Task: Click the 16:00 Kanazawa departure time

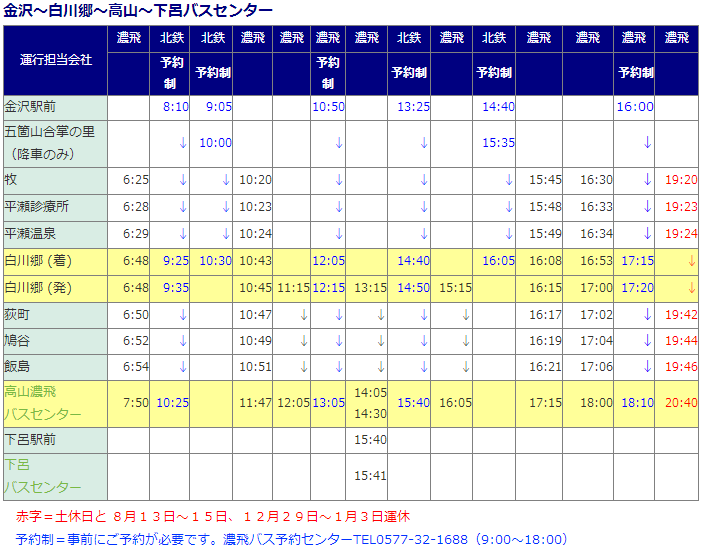Action: pyautogui.click(x=635, y=107)
